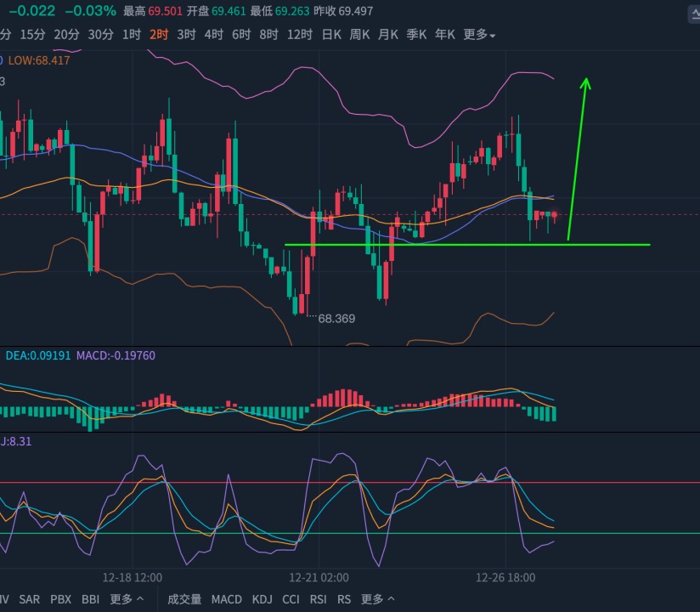Expand 更多 next to BBI
700x612 pixels.
(127, 599)
